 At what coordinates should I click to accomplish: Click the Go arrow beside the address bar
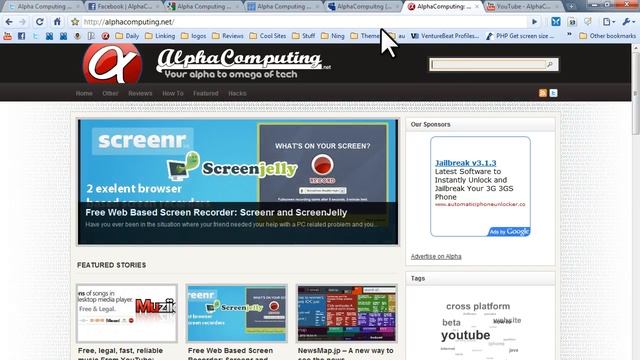tap(534, 22)
